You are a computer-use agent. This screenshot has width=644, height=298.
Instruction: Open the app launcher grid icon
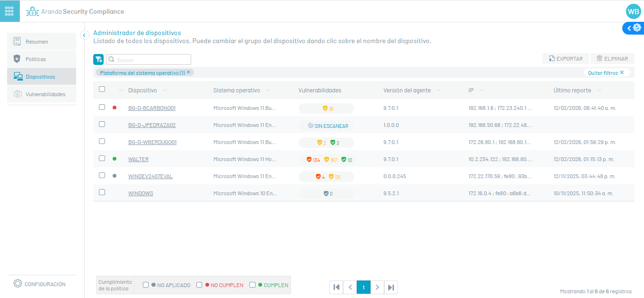9,11
